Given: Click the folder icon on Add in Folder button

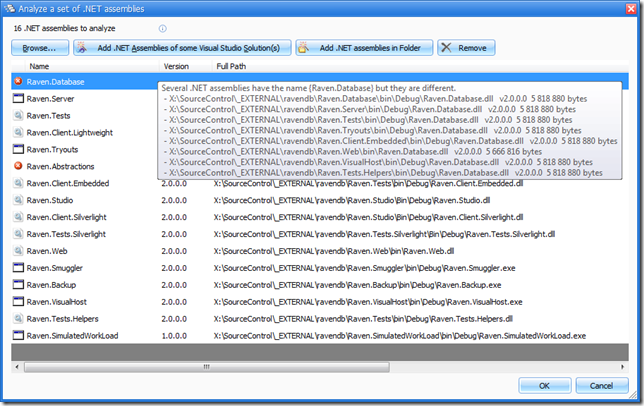Looking at the screenshot, I should (x=303, y=48).
